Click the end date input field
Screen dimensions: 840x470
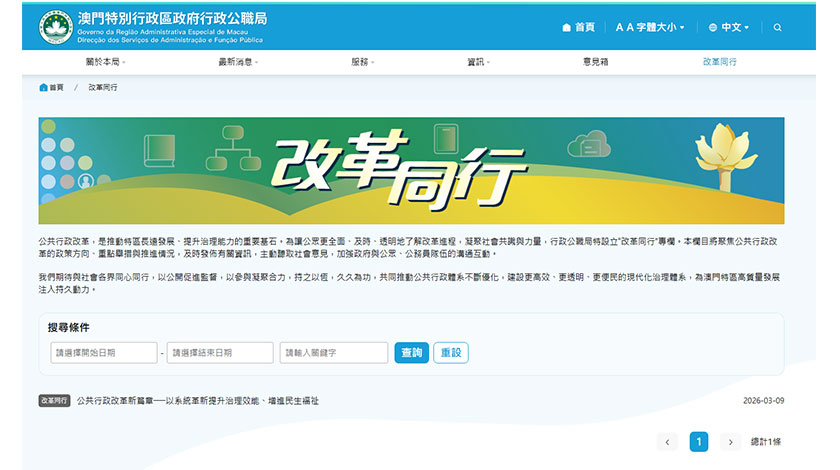(220, 353)
